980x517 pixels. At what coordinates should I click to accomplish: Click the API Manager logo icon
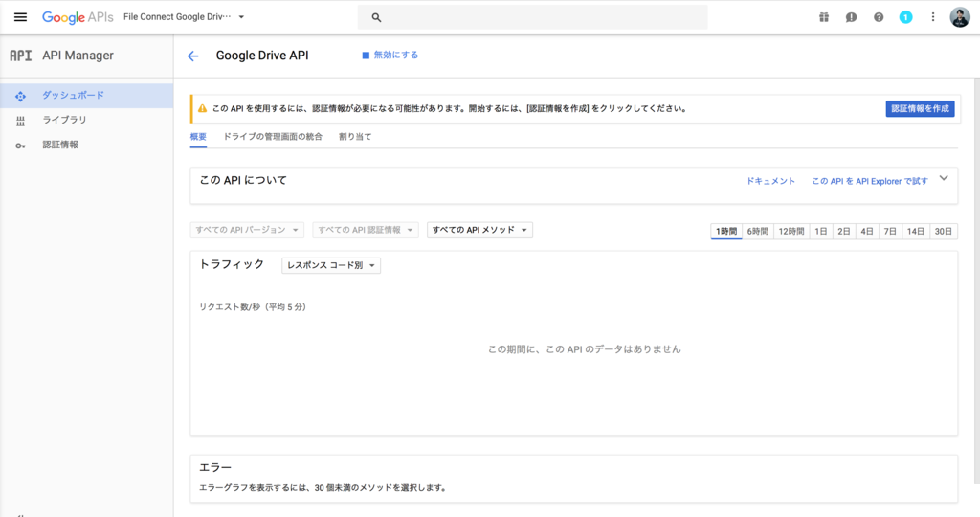pos(21,56)
